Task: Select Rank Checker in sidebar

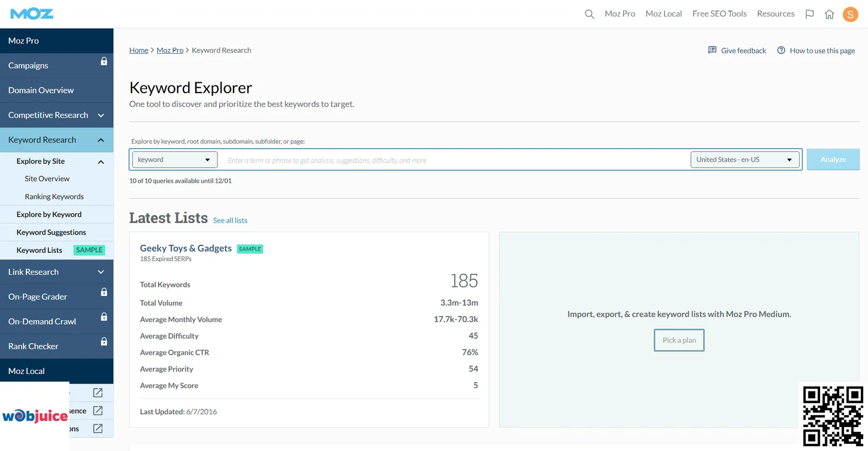Action: coord(56,346)
